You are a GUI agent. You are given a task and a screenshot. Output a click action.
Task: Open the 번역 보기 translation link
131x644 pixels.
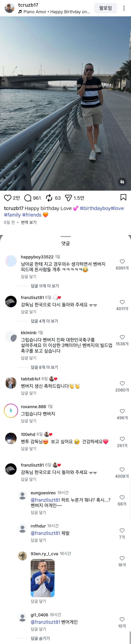29,222
